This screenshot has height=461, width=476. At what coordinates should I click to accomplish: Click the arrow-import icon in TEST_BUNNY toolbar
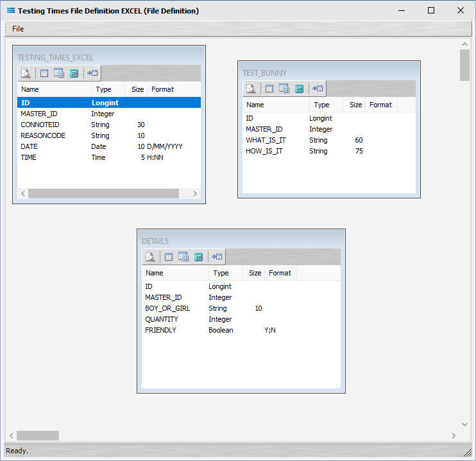[318, 89]
